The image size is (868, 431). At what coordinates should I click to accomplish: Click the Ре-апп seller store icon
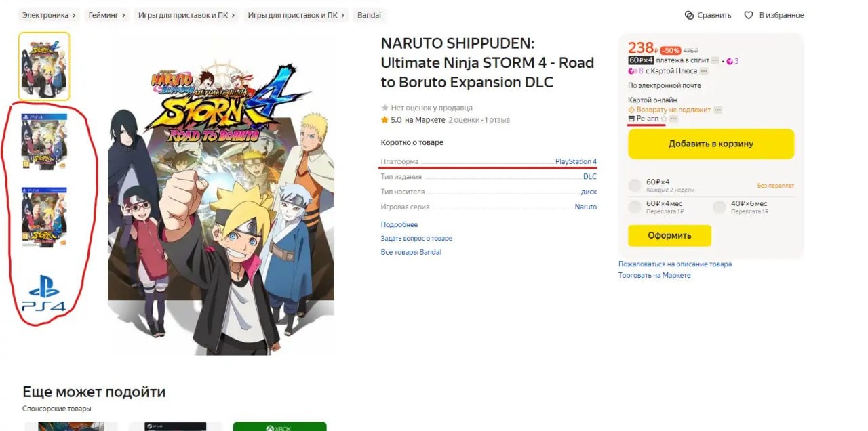[632, 119]
